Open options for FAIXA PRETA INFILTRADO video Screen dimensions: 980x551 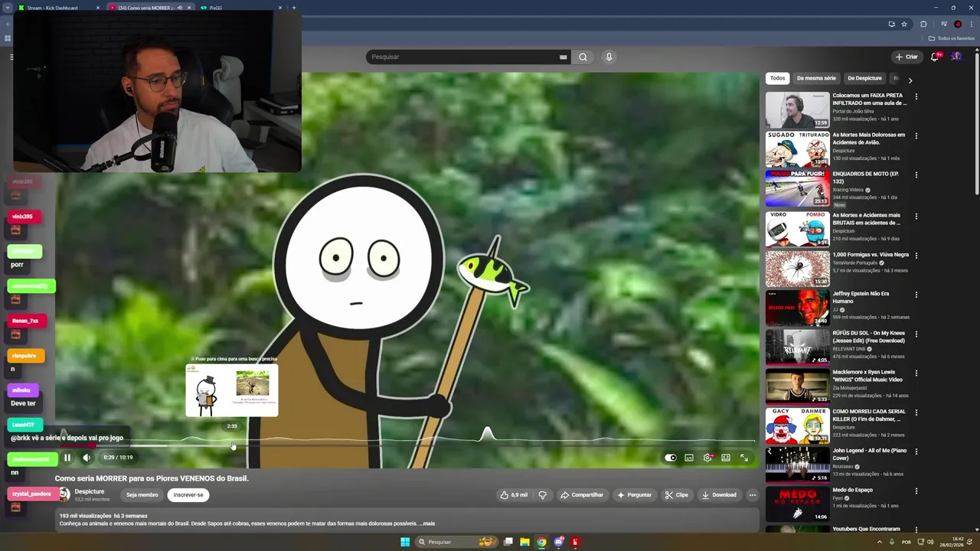click(916, 97)
